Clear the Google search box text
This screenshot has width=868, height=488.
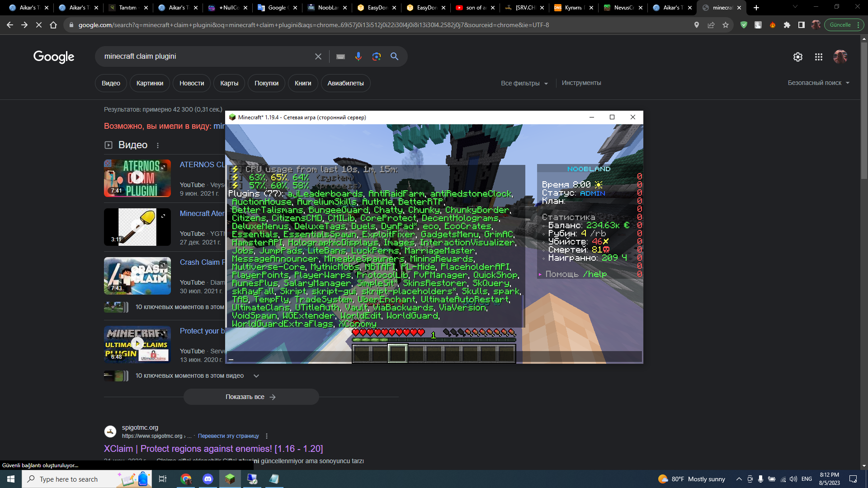318,56
